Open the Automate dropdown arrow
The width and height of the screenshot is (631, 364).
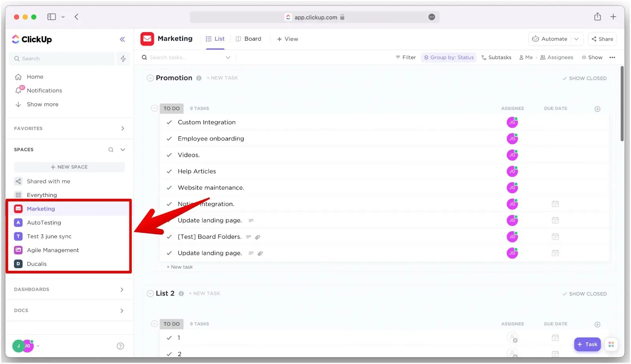point(576,39)
